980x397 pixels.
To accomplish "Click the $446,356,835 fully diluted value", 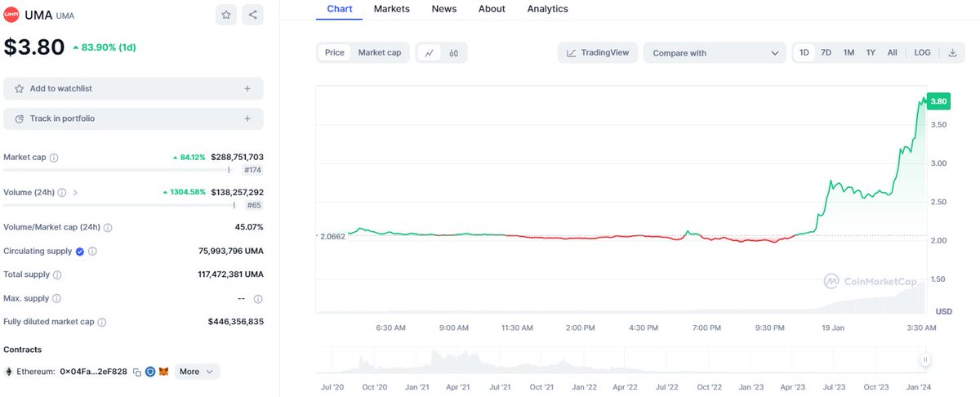I will tap(236, 322).
